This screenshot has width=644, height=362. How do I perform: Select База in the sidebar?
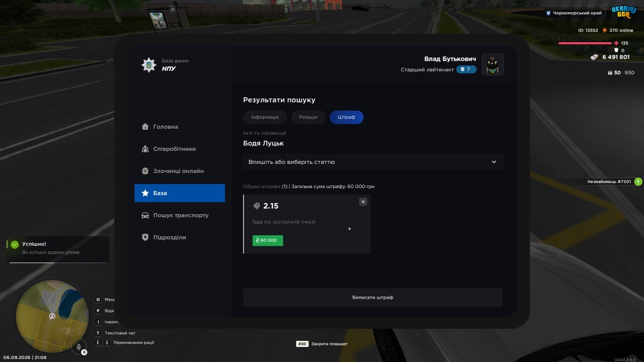point(180,193)
